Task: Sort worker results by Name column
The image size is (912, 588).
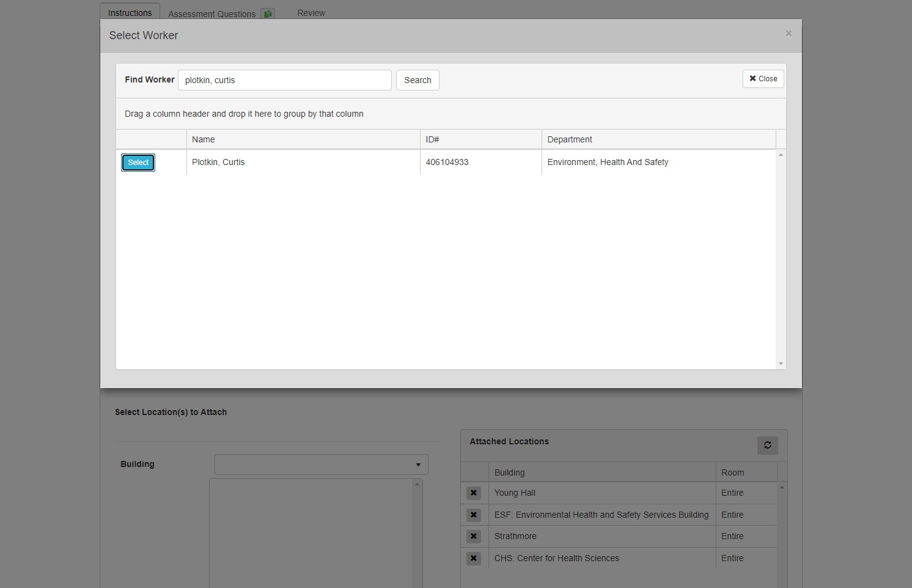Action: click(x=303, y=139)
